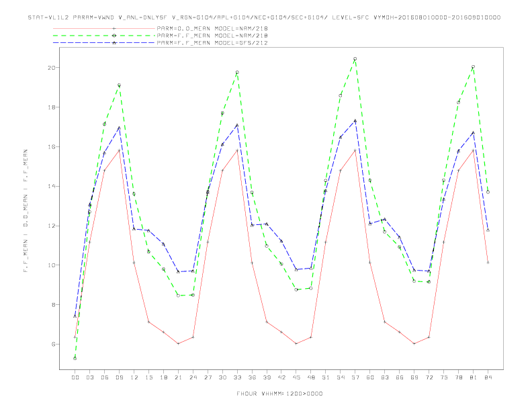Viewport: 532px width, 411px height.
Task: Click x-axis forecast hour label 06
Action: pos(105,377)
